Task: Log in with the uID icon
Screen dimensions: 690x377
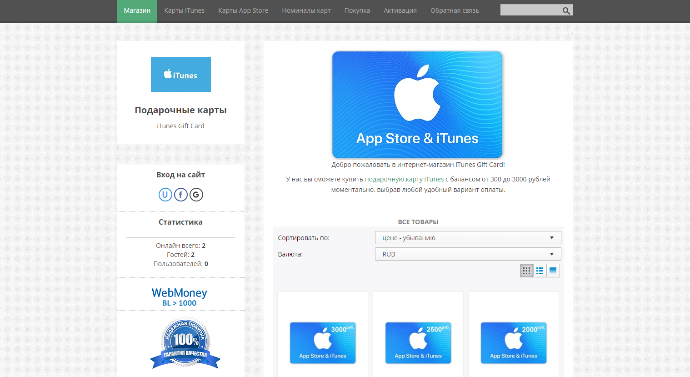Action: coord(165,194)
